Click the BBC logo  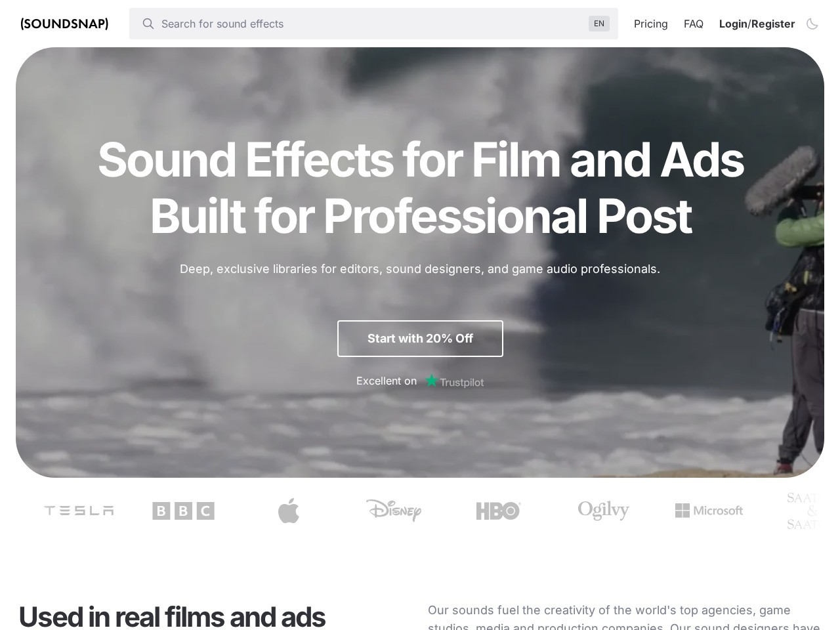[184, 511]
